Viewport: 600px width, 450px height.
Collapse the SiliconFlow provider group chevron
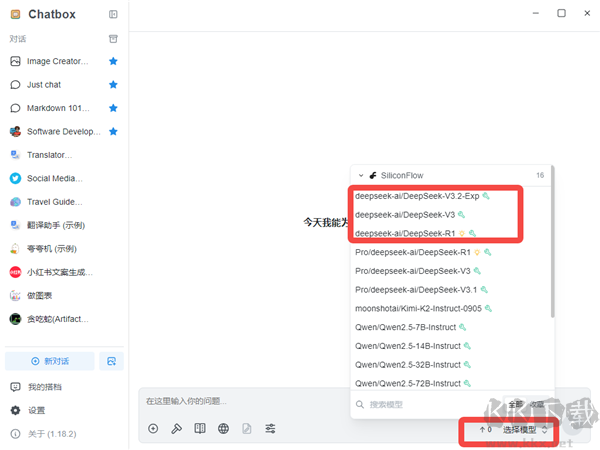361,176
